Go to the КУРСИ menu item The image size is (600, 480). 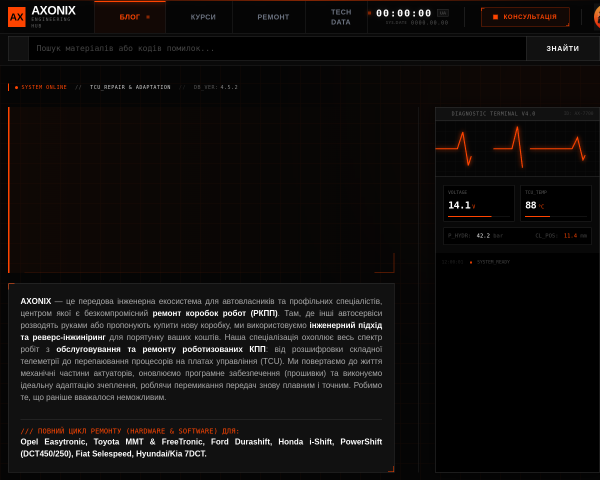click(x=203, y=17)
